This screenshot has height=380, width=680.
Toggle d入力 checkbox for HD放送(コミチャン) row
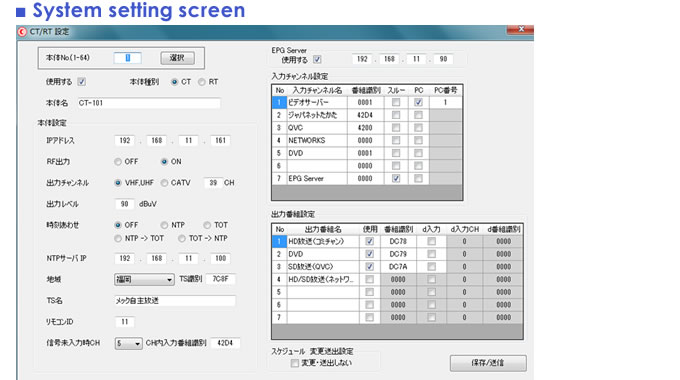pyautogui.click(x=432, y=241)
